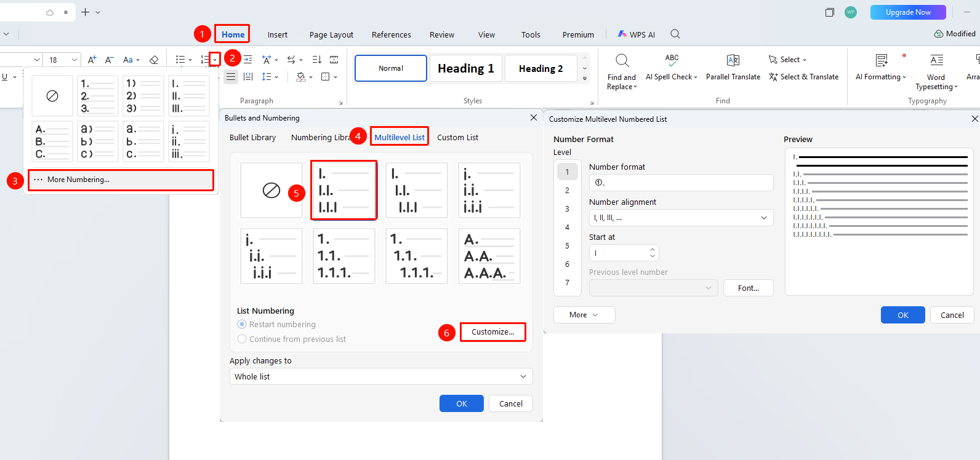Image resolution: width=980 pixels, height=460 pixels.
Task: Click the bulleted list icon
Action: [x=180, y=60]
